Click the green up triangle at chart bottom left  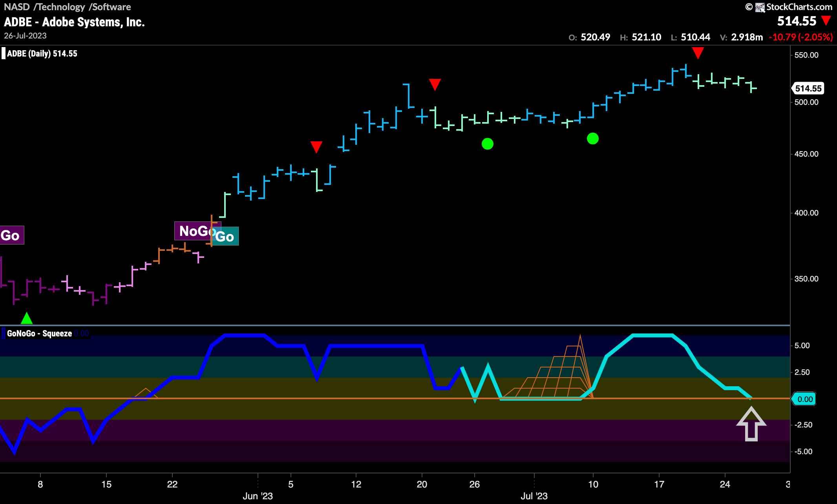[x=26, y=318]
